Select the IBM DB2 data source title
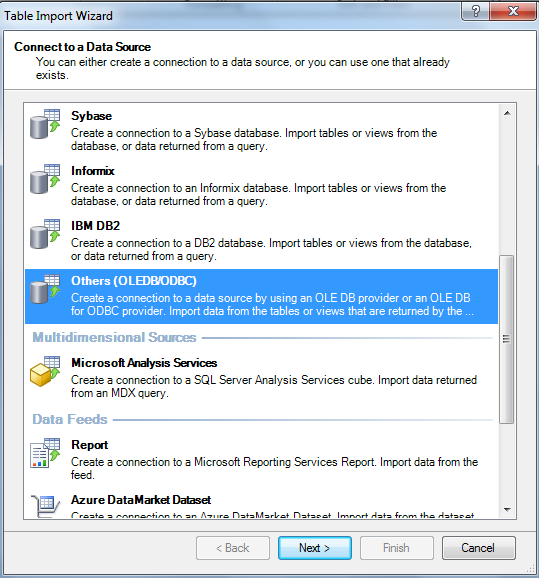The height and width of the screenshot is (578, 539). [95, 226]
